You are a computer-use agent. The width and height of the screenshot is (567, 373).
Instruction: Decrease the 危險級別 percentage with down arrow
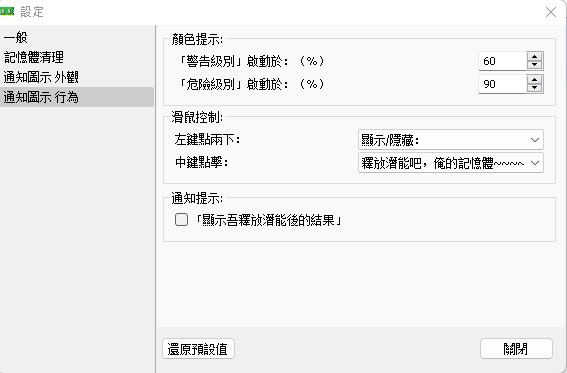click(534, 88)
